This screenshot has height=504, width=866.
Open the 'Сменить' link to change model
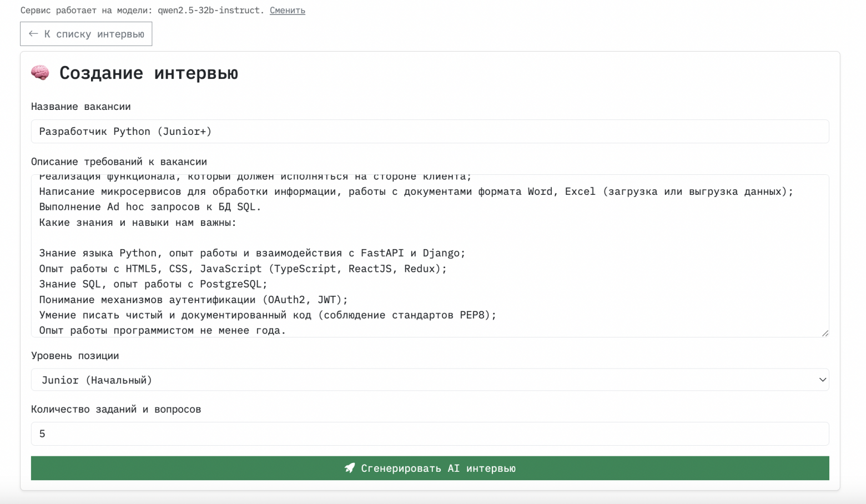(287, 10)
